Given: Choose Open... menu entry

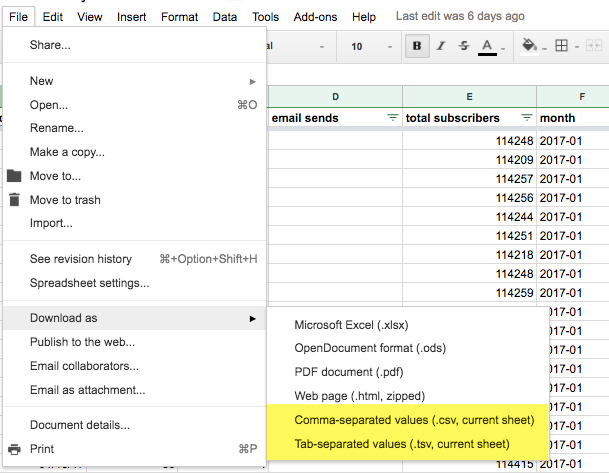Looking at the screenshot, I should pyautogui.click(x=134, y=105).
